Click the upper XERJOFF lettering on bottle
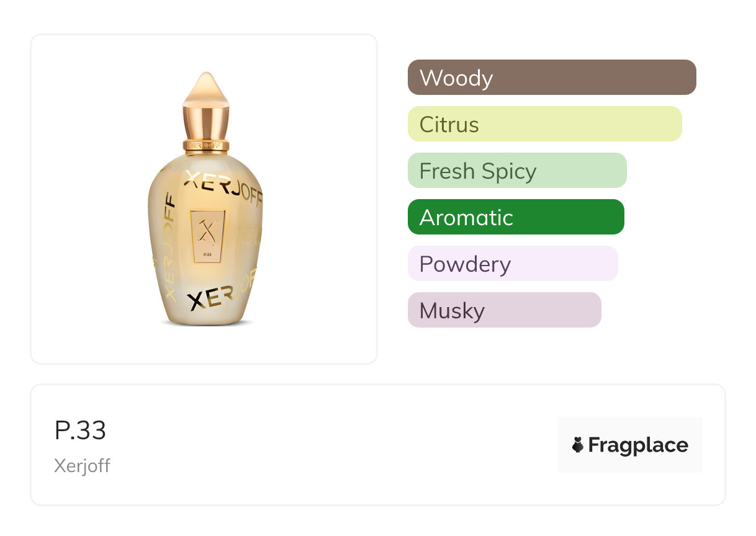 (x=220, y=182)
